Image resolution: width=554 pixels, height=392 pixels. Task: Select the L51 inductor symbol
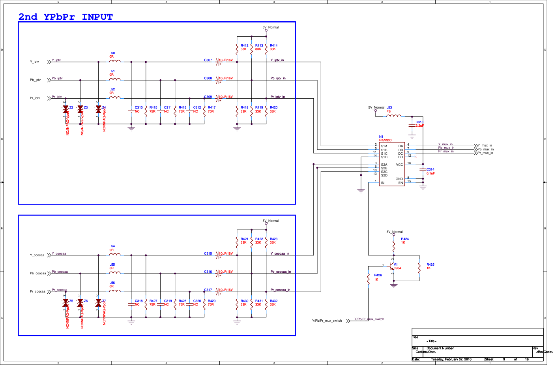coord(115,79)
